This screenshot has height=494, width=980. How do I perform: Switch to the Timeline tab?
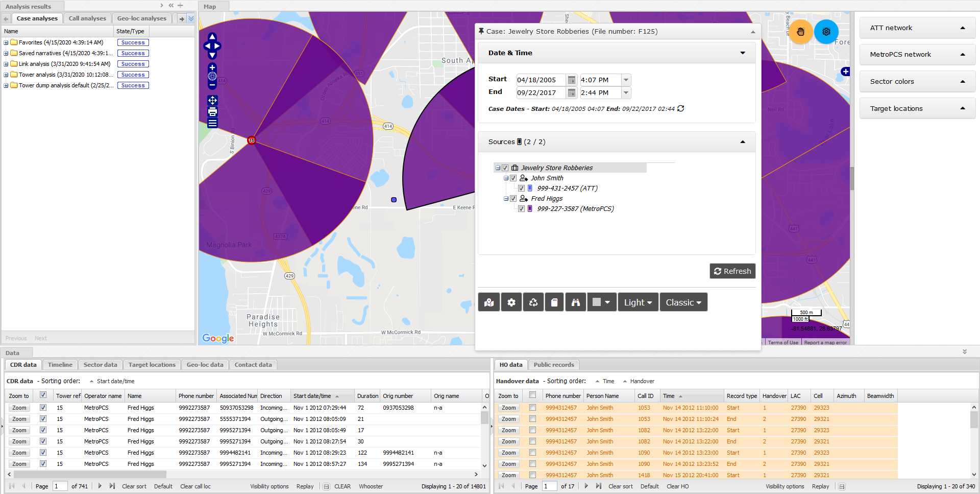pyautogui.click(x=60, y=365)
